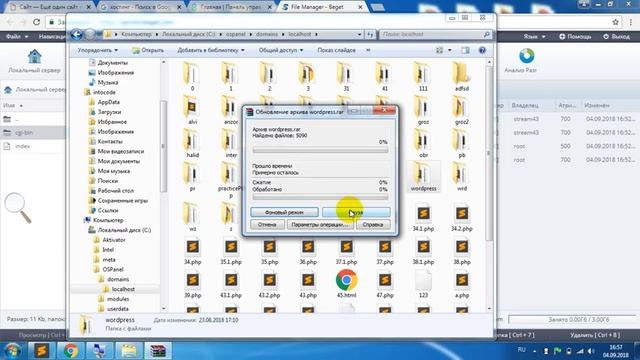The height and width of the screenshot is (360, 640).
Task: Open the adfsd folder
Action: click(x=462, y=77)
